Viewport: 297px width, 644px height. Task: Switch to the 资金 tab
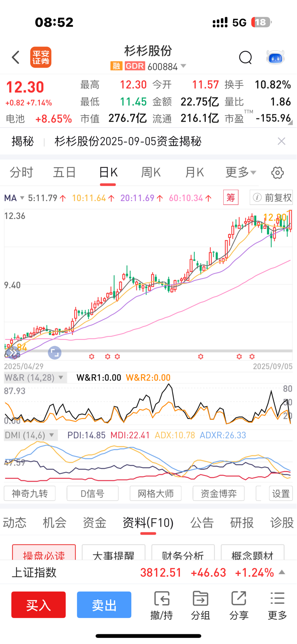click(x=95, y=523)
